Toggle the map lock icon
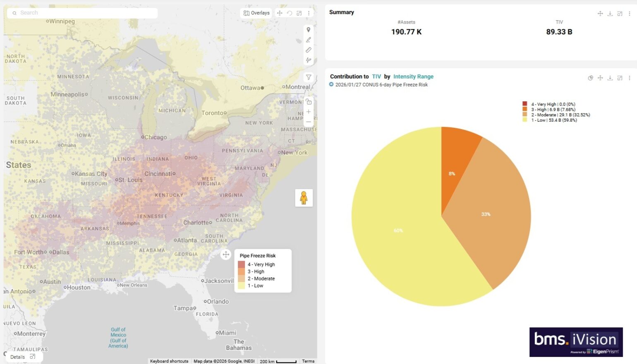Viewport: 637px width, 364px height. pos(309,102)
